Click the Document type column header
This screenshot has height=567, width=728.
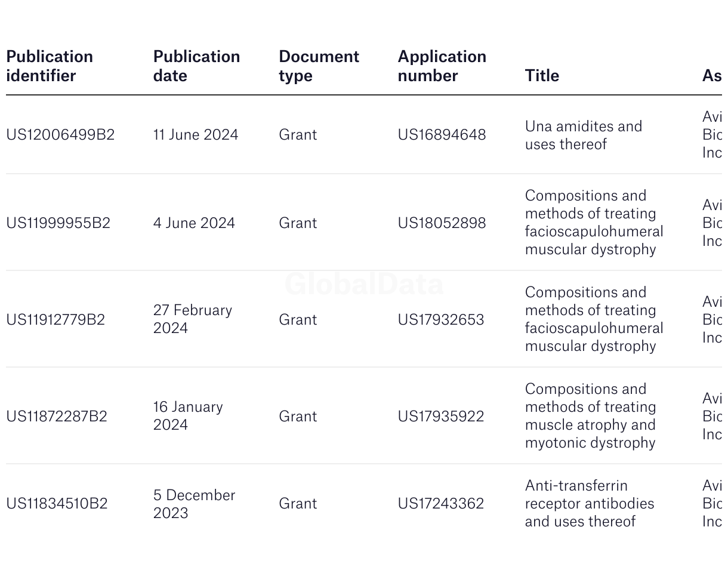click(x=319, y=66)
